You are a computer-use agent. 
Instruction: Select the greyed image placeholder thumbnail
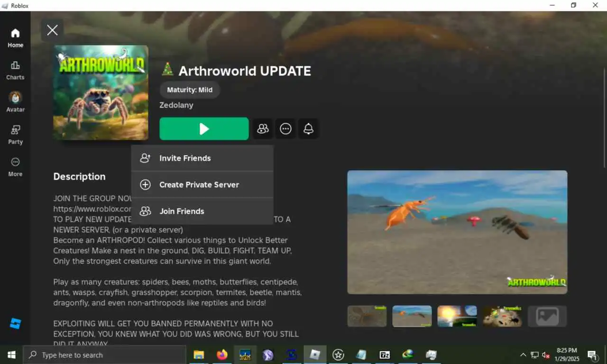tap(547, 316)
